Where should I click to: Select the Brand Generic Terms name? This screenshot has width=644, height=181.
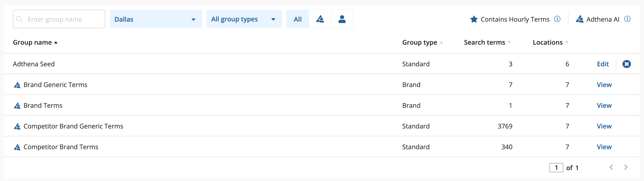click(x=55, y=85)
